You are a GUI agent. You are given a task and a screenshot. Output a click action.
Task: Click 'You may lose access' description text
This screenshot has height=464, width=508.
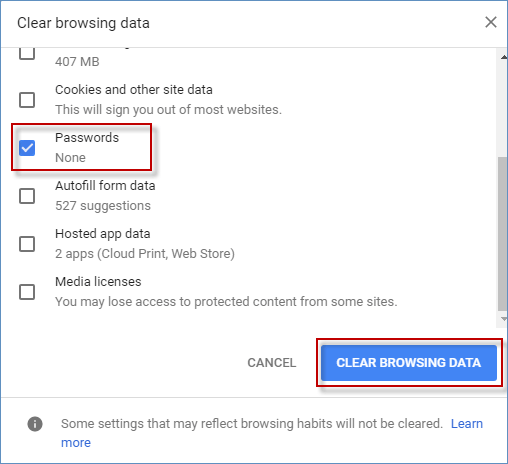[x=226, y=302]
